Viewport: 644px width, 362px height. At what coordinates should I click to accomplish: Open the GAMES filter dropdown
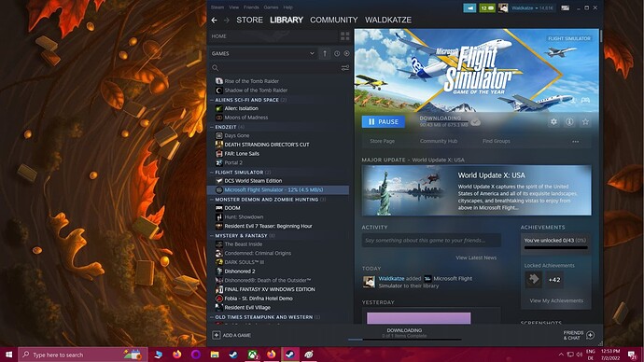(x=263, y=53)
